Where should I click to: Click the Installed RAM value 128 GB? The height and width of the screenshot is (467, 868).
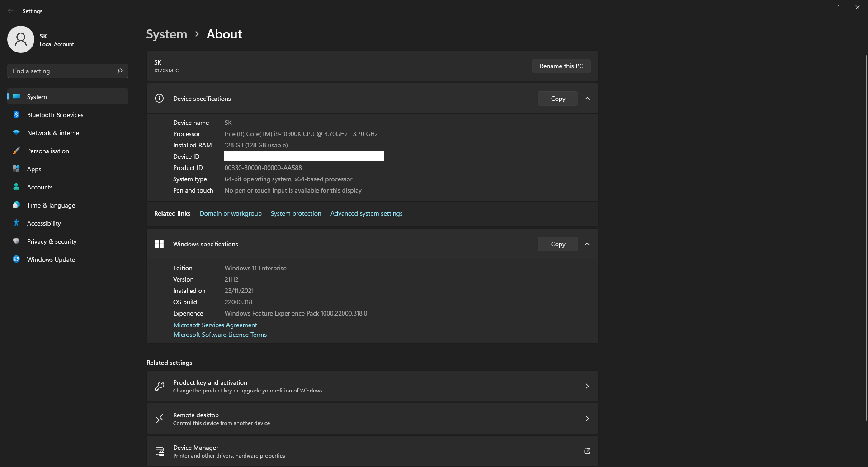click(256, 145)
